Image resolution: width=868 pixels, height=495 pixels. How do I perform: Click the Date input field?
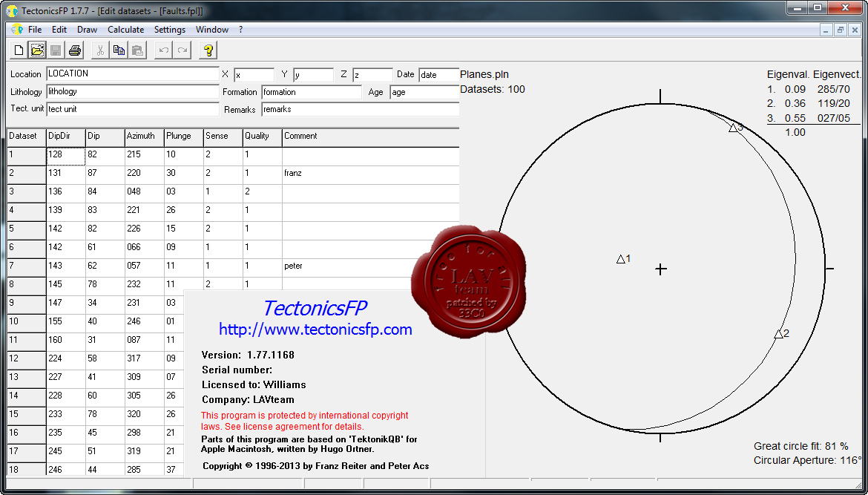coord(439,75)
